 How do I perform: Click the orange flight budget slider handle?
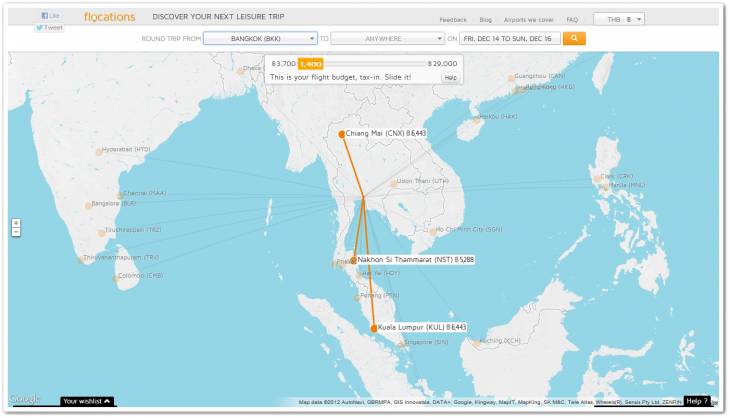point(310,63)
